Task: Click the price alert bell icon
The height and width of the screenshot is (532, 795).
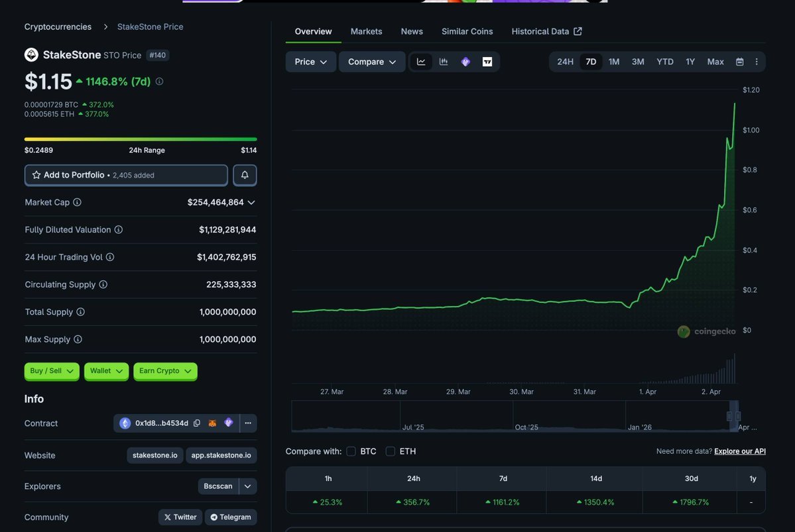Action: (245, 175)
